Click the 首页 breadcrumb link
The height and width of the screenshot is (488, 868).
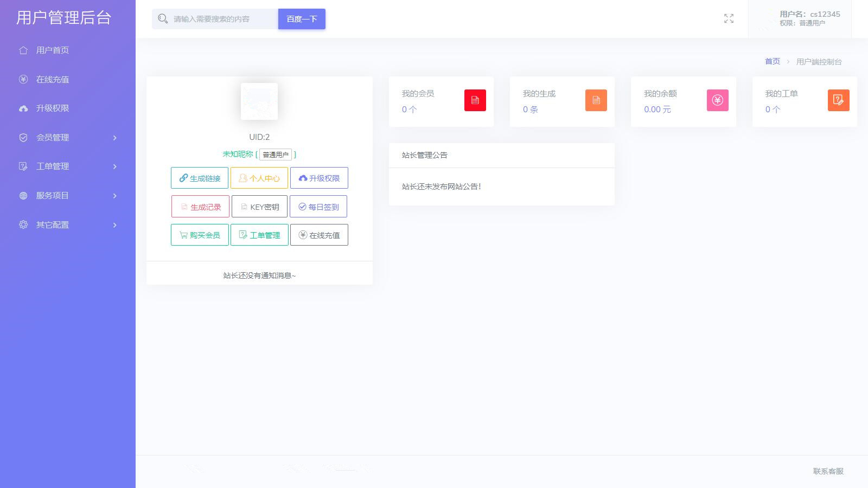(x=772, y=62)
